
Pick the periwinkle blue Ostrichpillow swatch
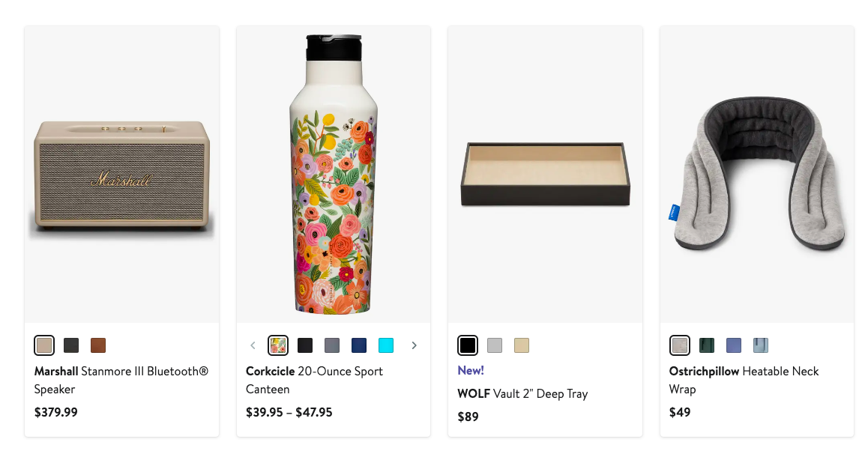734,345
